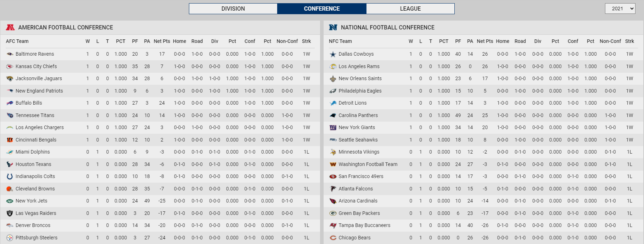This screenshot has width=644, height=244.
Task: Click the AFC Team column header
Action: (x=17, y=41)
